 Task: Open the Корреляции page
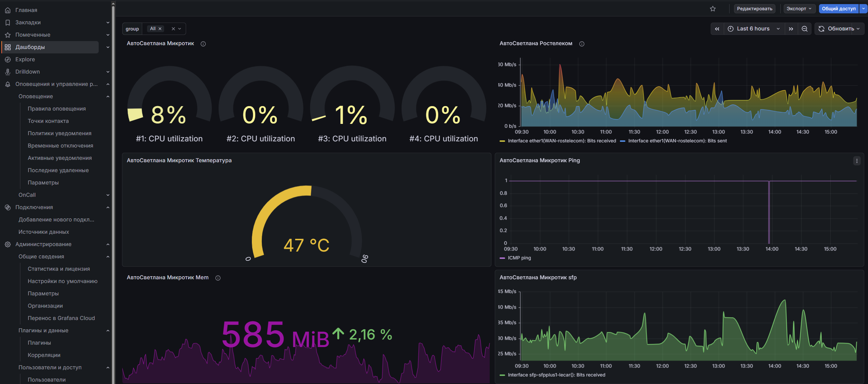[x=44, y=355]
